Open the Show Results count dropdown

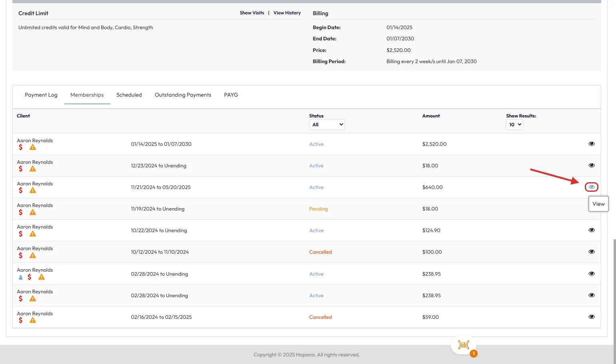[514, 125]
